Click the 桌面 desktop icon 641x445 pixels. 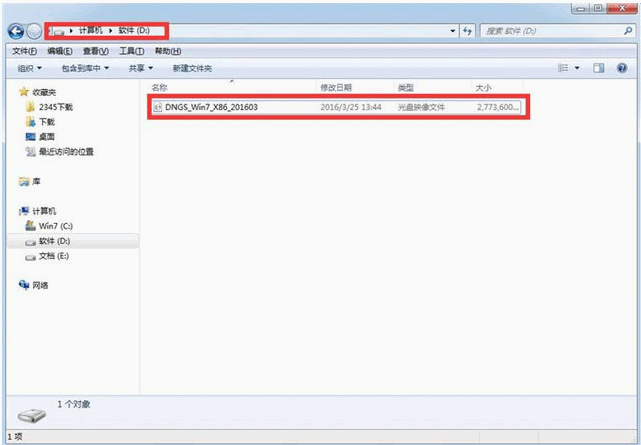pos(30,136)
